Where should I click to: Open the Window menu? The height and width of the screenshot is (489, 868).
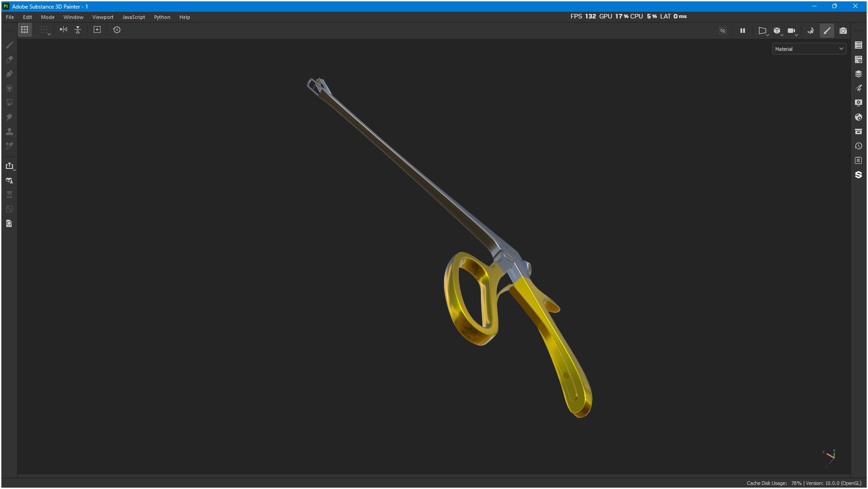click(73, 17)
